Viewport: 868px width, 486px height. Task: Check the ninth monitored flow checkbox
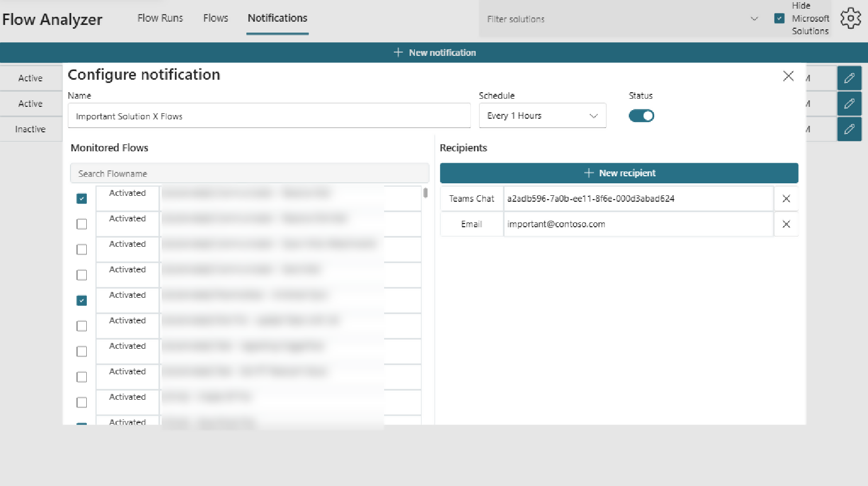[82, 402]
